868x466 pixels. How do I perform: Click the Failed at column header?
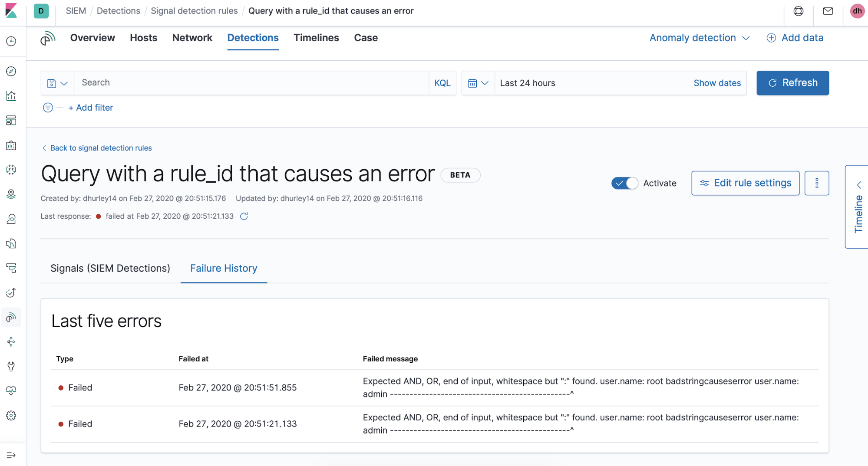coord(194,359)
